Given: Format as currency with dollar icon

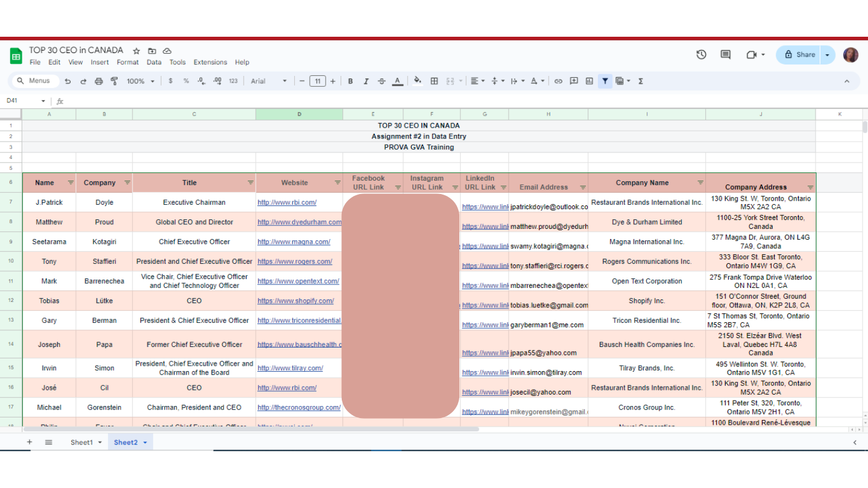Looking at the screenshot, I should (171, 81).
